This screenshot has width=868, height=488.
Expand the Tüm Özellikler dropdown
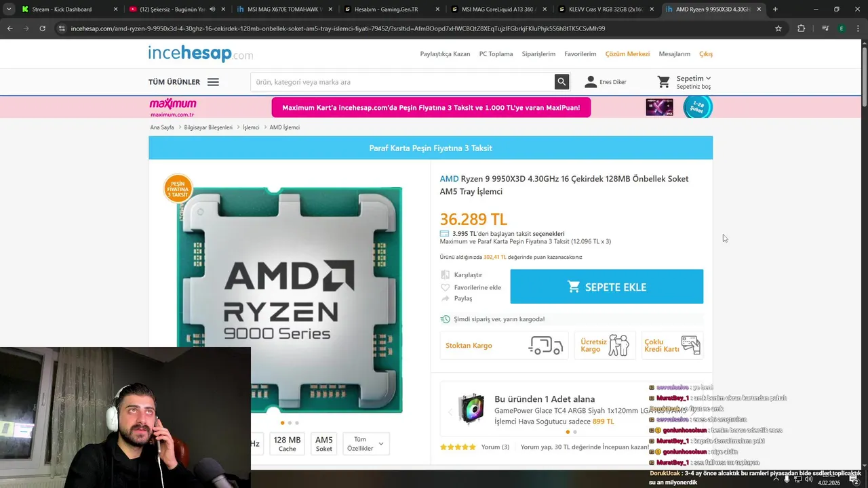(366, 444)
